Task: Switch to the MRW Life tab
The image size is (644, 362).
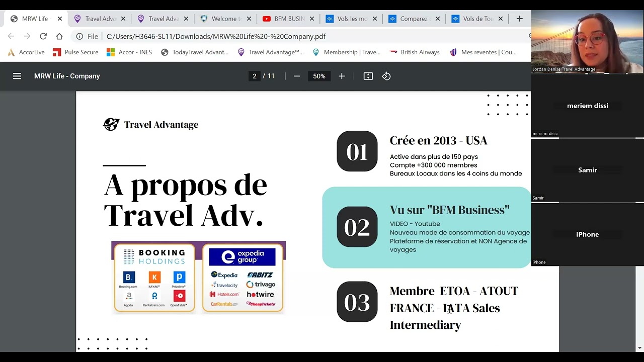Action: pyautogui.click(x=35, y=19)
